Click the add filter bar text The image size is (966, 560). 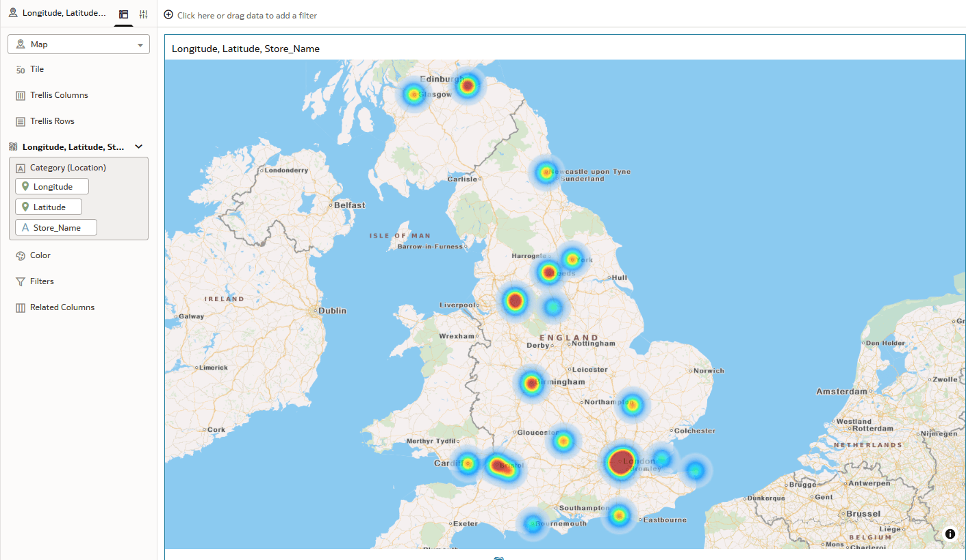pyautogui.click(x=247, y=15)
